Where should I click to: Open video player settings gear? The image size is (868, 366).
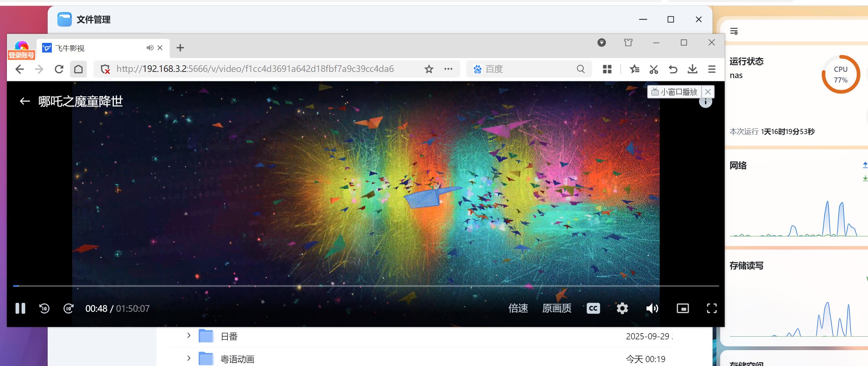coord(622,308)
